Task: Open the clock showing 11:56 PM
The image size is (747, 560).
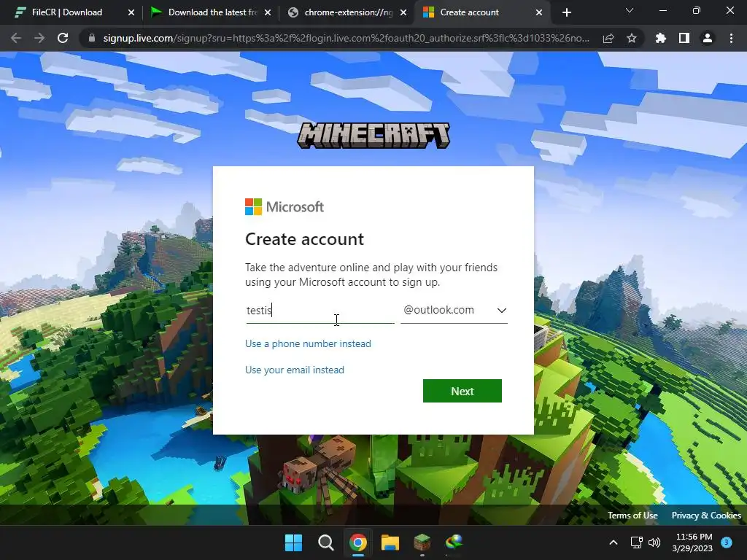Action: pos(693,542)
